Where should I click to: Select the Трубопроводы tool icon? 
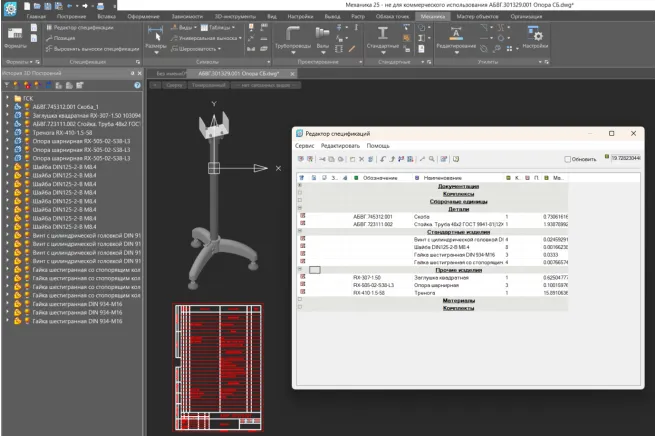(295, 35)
